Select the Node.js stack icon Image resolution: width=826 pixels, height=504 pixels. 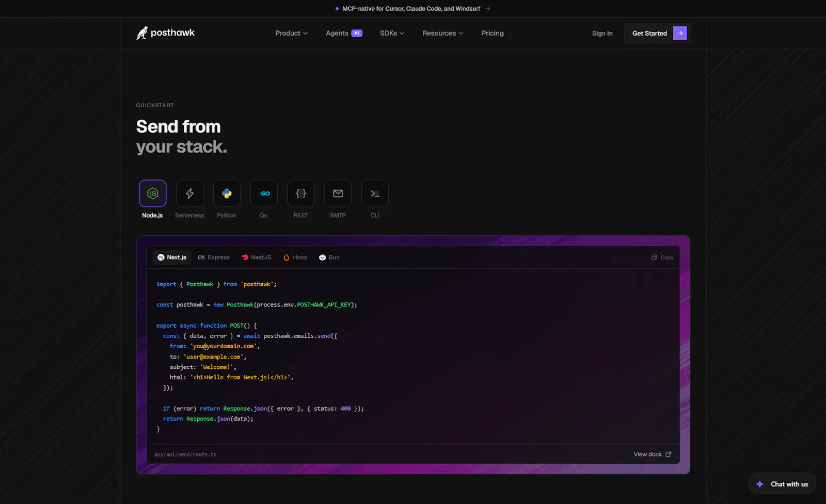[x=152, y=193]
